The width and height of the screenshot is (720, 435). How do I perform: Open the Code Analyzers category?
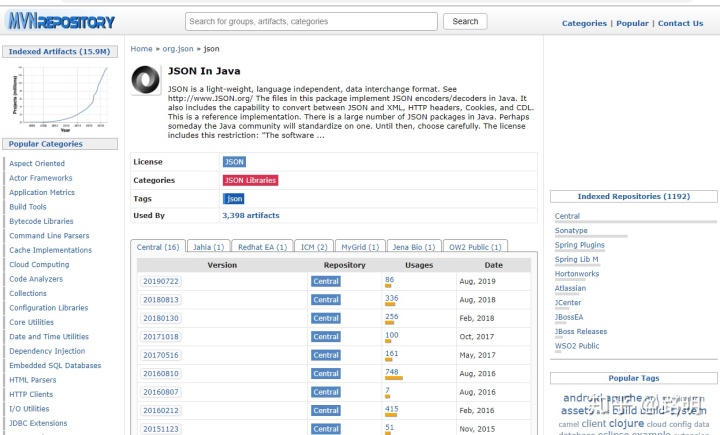coord(36,279)
